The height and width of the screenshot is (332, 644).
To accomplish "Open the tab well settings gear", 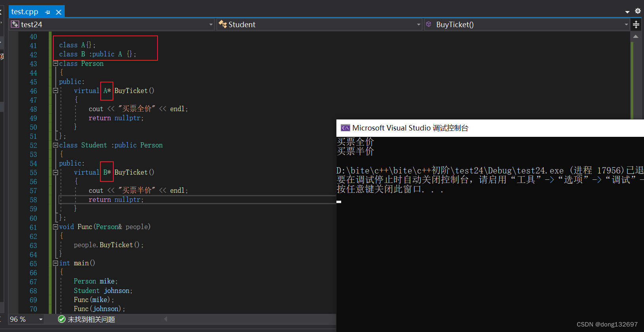I will point(638,11).
